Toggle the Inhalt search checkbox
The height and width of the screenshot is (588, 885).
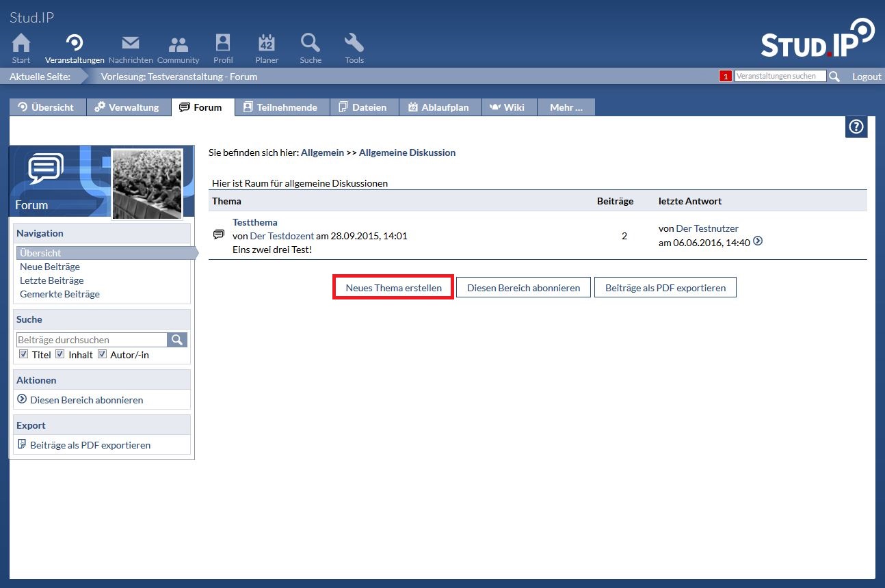(x=60, y=354)
